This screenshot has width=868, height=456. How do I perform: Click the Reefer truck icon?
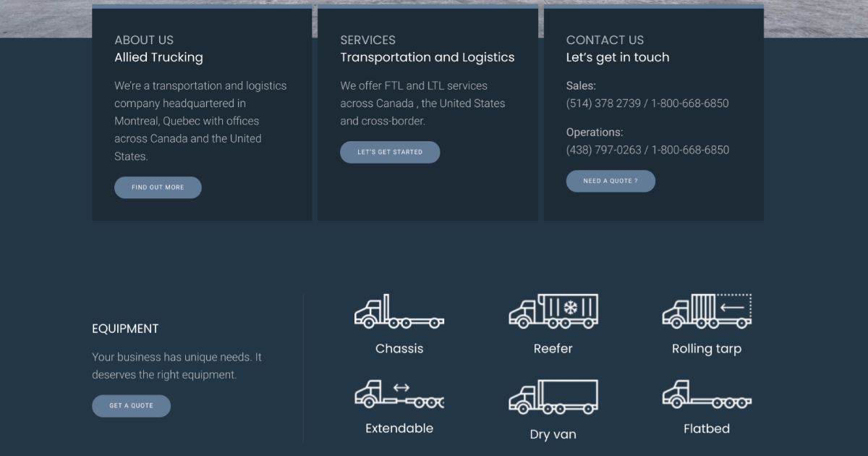(x=553, y=311)
